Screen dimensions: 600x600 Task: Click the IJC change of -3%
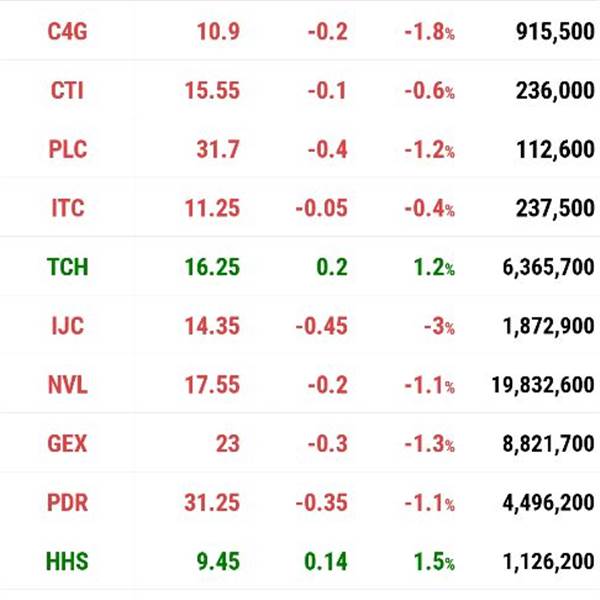[440, 327]
